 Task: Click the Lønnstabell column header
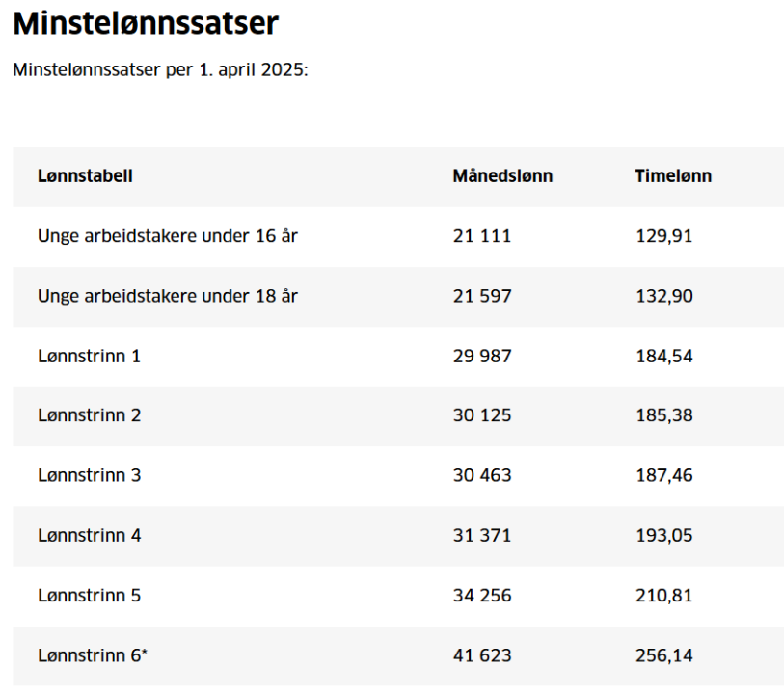pos(85,176)
